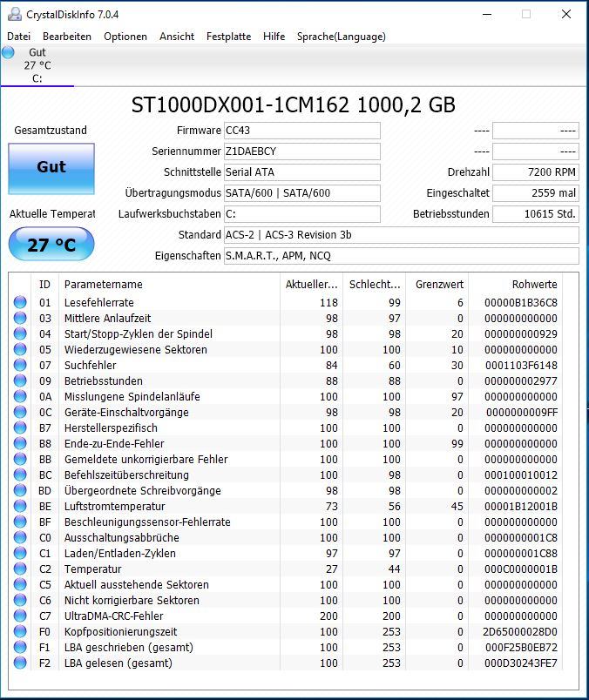Click the ID column header
Screen dimensions: 589x700
coord(44,285)
